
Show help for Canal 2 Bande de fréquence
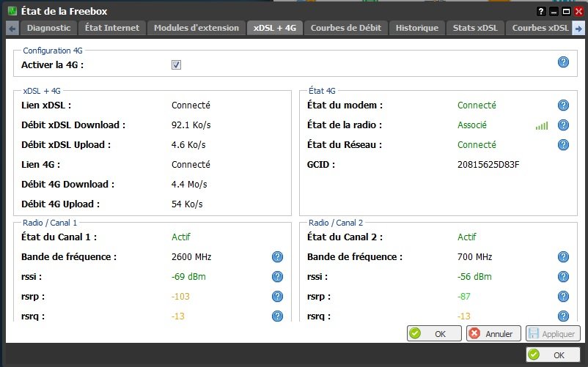[x=563, y=256]
